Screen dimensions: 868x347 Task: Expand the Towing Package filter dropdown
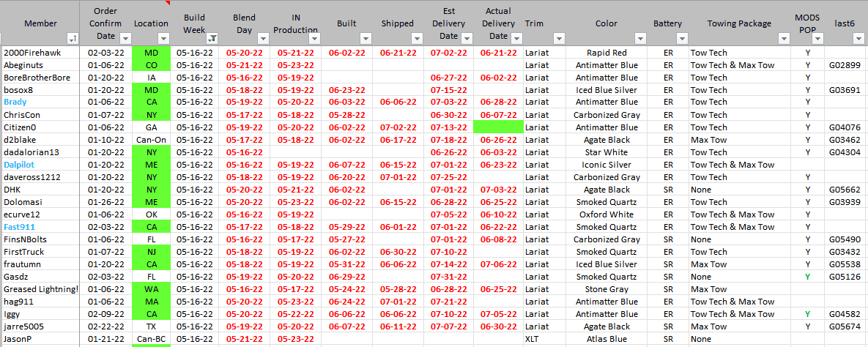point(784,38)
